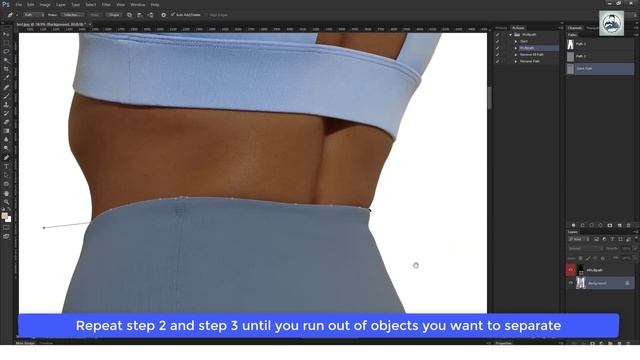
Task: Select the Eraser tool
Action: [6, 122]
